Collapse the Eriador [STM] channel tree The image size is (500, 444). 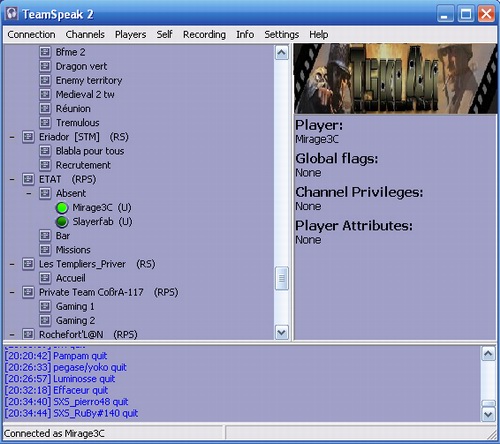12,137
